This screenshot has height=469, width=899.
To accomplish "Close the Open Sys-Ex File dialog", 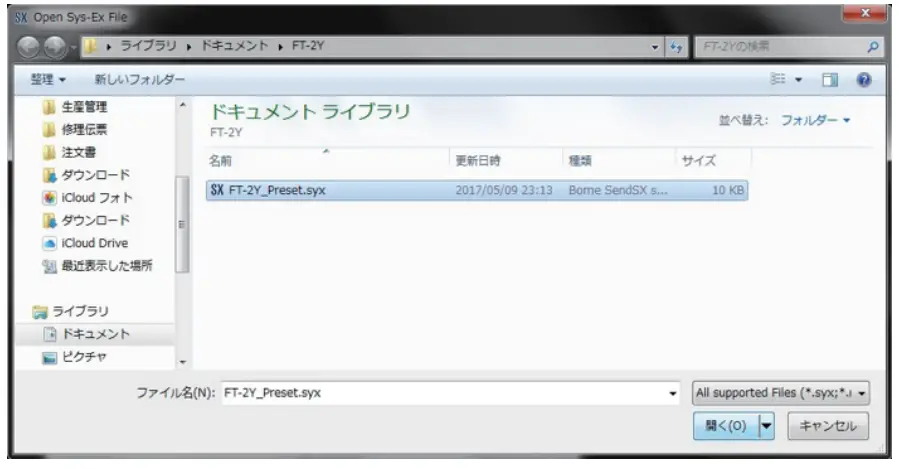I will [865, 13].
